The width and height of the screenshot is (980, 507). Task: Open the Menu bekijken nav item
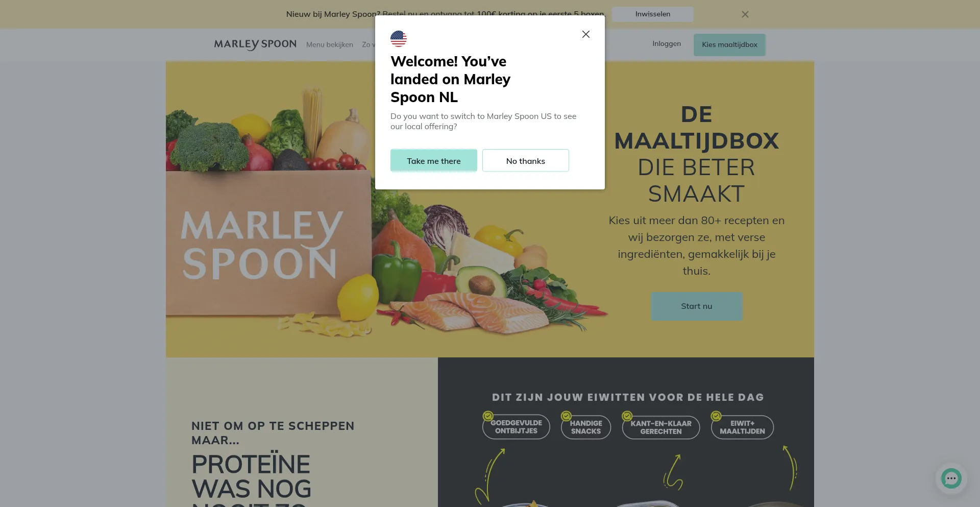click(x=330, y=44)
